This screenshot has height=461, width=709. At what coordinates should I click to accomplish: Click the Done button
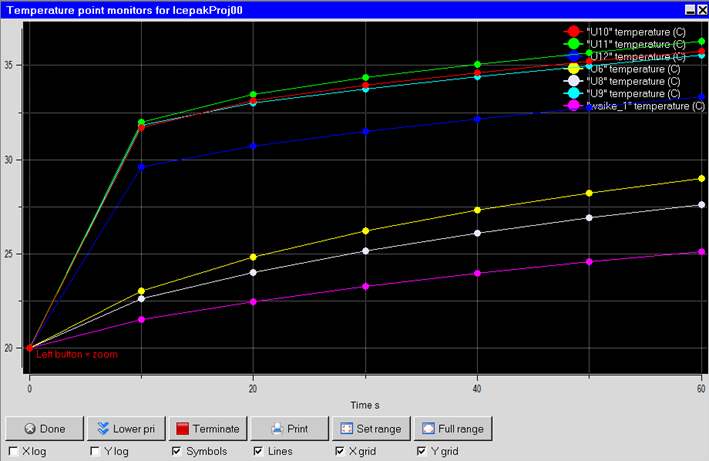tap(44, 428)
